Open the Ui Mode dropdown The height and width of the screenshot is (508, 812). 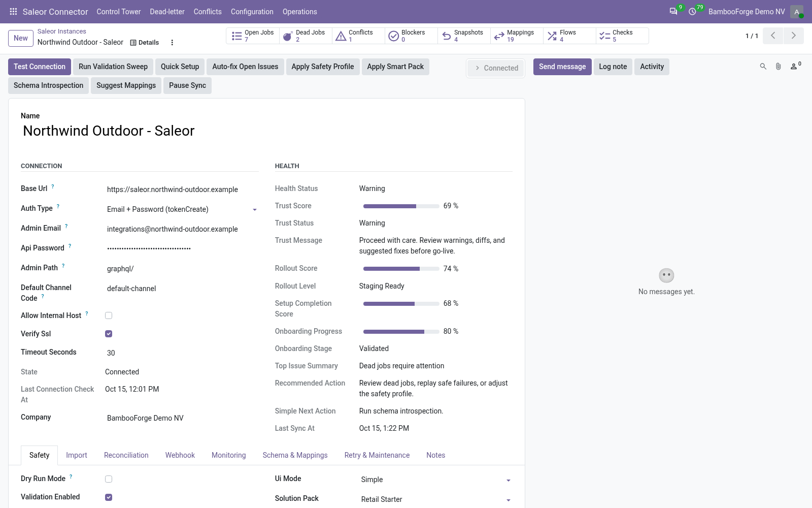(x=436, y=480)
